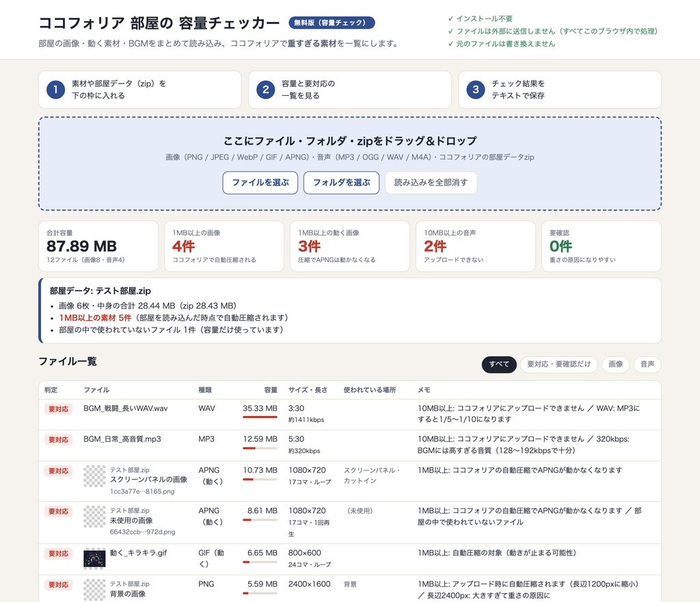Screen dimensions: 700x602
Task: Click the サイズ・長さ column header
Action: pyautogui.click(x=308, y=390)
